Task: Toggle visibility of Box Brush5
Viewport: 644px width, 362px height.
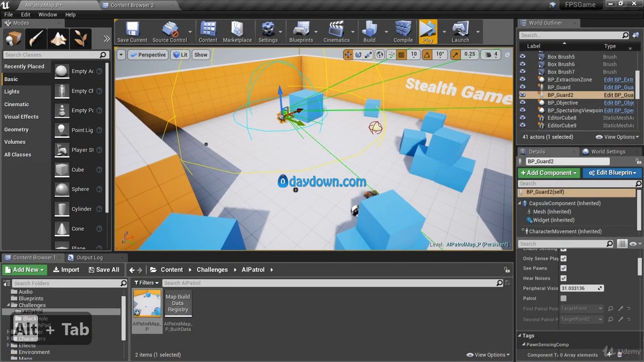Action: click(x=523, y=57)
